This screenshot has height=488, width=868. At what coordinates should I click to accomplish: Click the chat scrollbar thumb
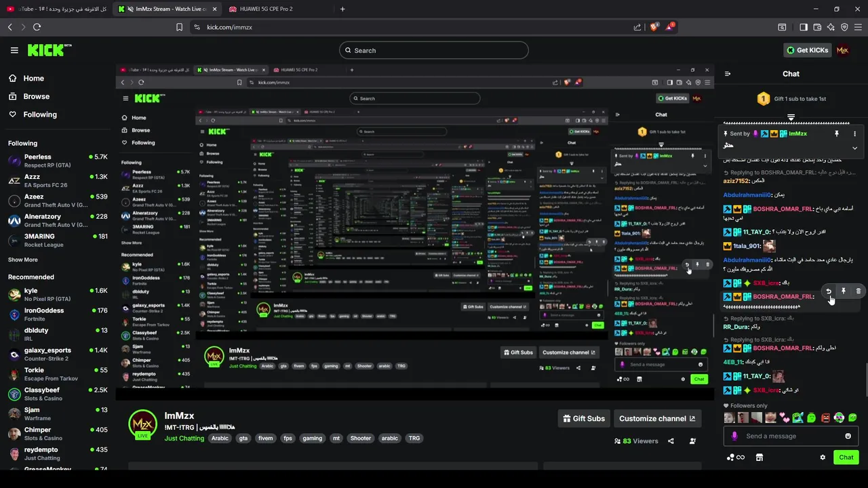865,380
